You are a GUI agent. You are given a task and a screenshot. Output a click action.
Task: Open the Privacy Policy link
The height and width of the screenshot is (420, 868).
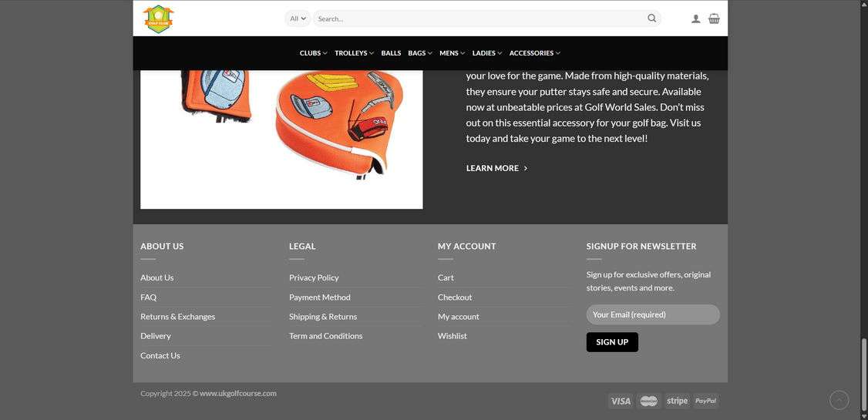point(314,277)
